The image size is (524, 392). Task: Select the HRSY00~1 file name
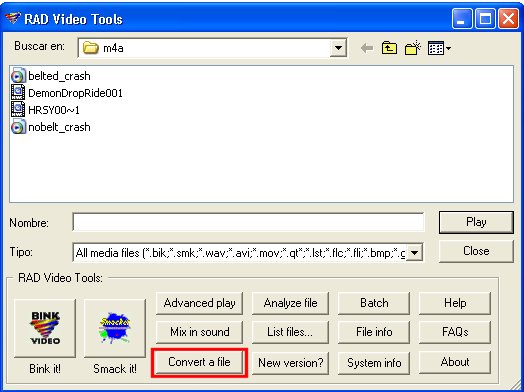pos(54,110)
